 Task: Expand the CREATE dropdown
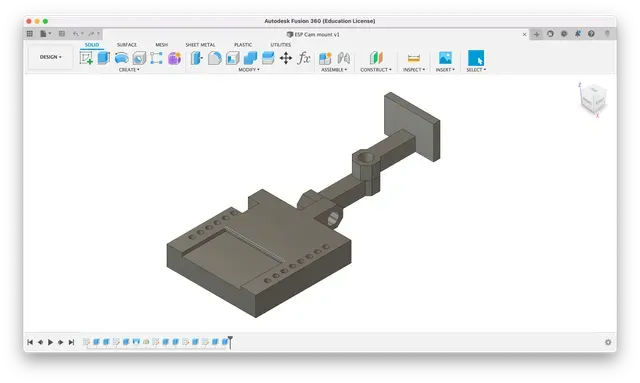pos(129,70)
